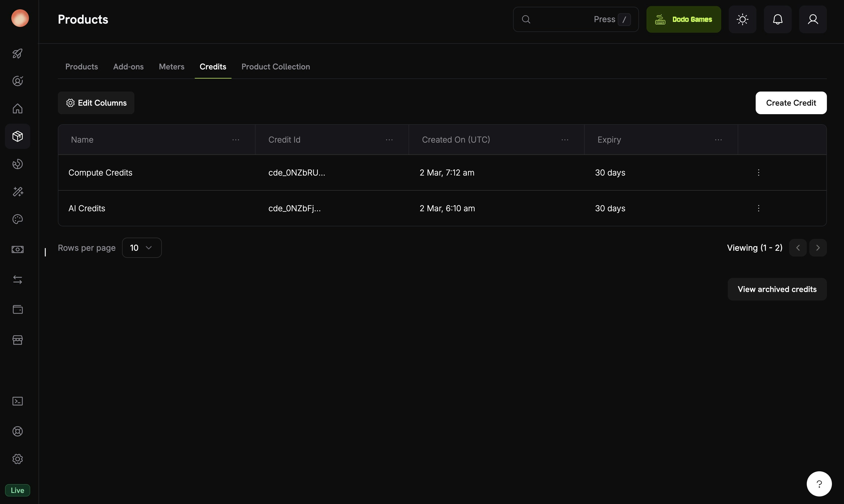
Task: Select the payouts money icon
Action: click(17, 249)
